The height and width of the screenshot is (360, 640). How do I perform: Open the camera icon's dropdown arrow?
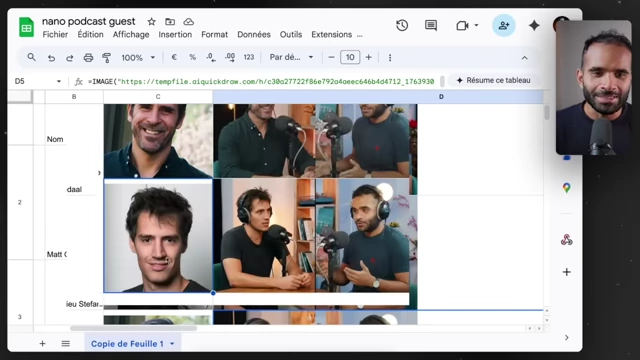point(476,25)
